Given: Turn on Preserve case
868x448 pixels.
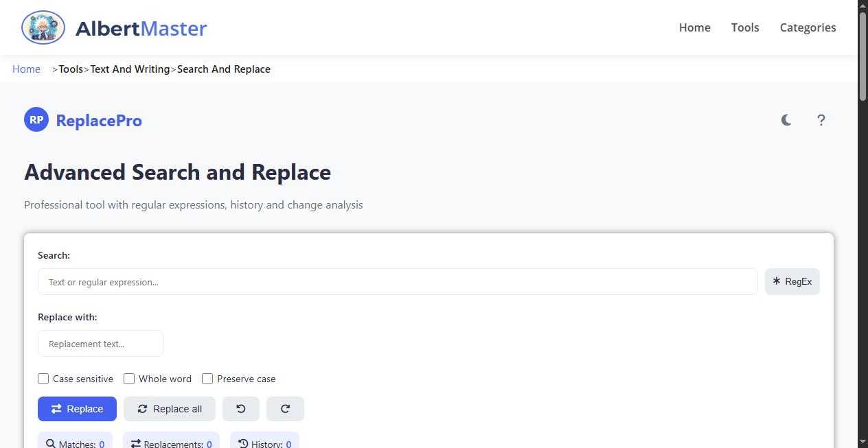Looking at the screenshot, I should pos(207,379).
